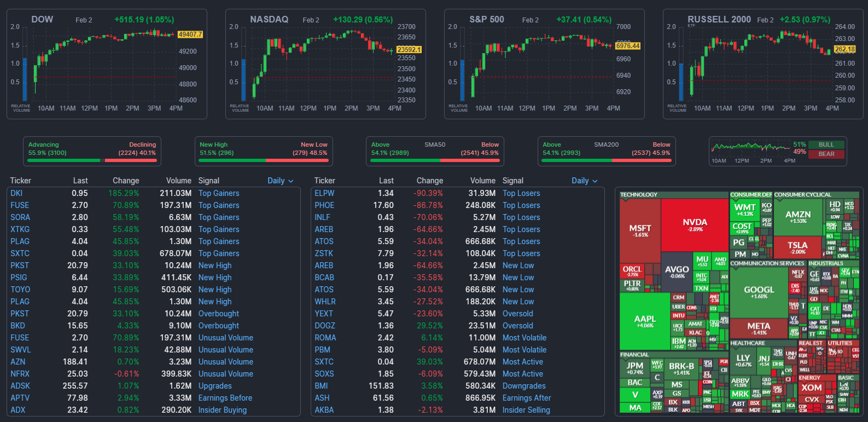Open the AKBA ticker link
The image size is (868, 422).
pyautogui.click(x=324, y=410)
